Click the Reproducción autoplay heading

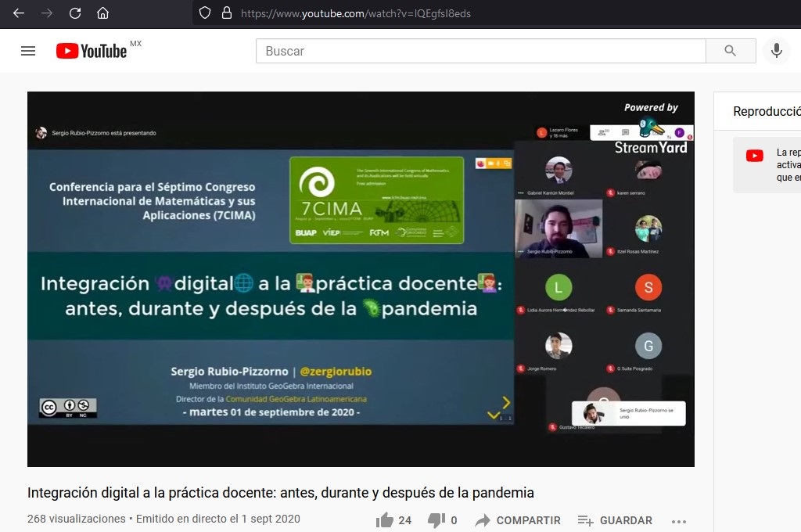[x=767, y=111]
